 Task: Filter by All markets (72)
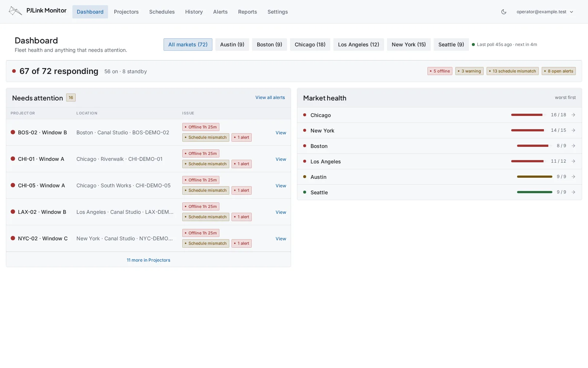[x=188, y=45]
